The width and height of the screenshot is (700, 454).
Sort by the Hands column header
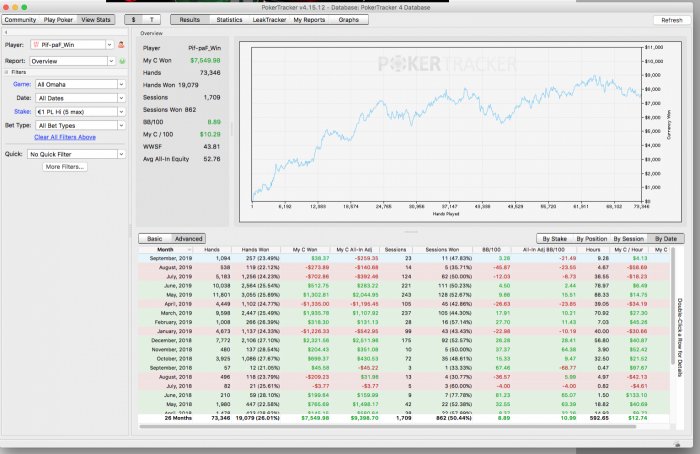[x=212, y=250]
